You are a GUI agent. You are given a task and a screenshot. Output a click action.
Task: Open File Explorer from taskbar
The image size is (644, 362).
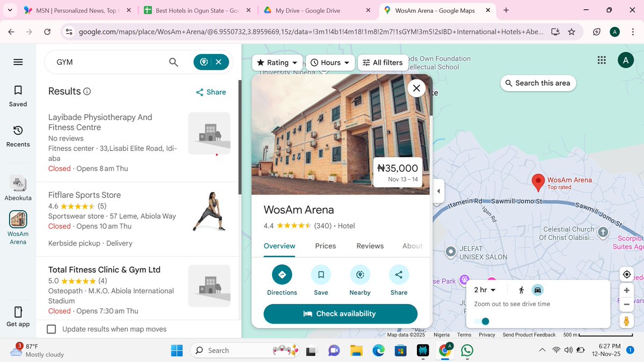click(356, 350)
